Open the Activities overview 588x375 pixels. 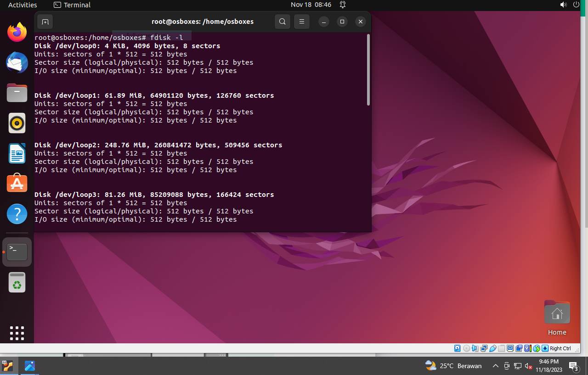tap(23, 5)
